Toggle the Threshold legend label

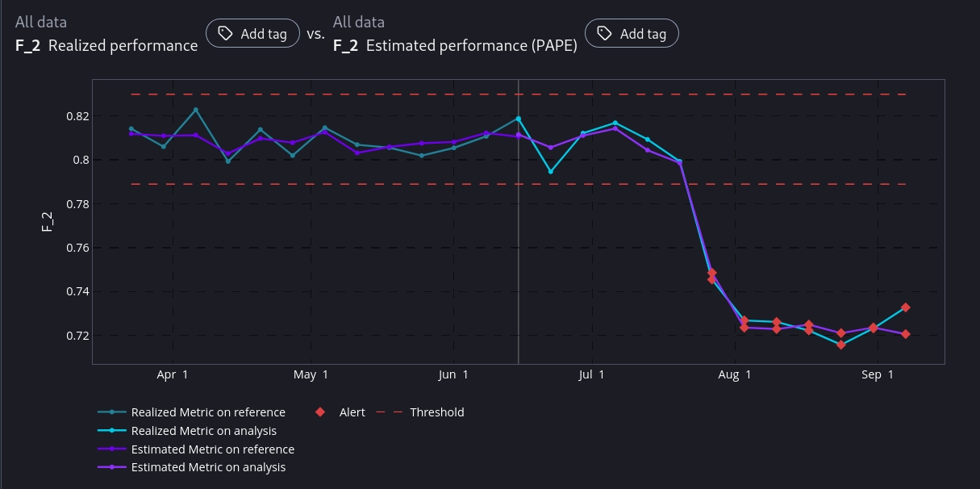pos(436,412)
